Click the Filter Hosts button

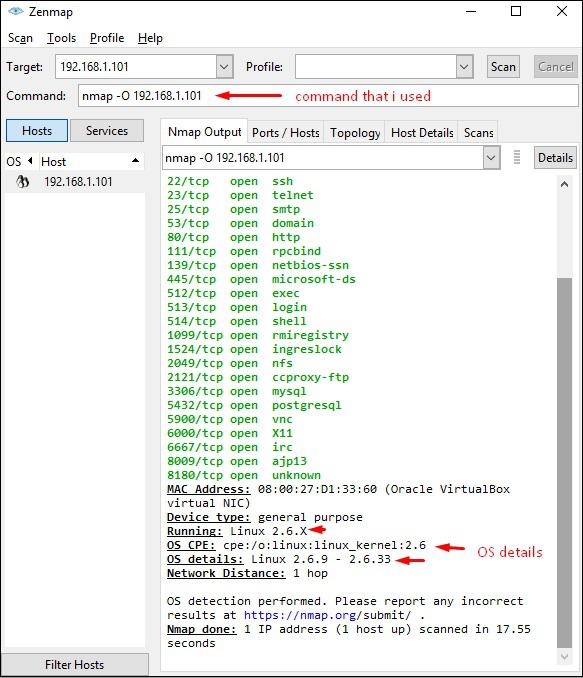(x=74, y=665)
